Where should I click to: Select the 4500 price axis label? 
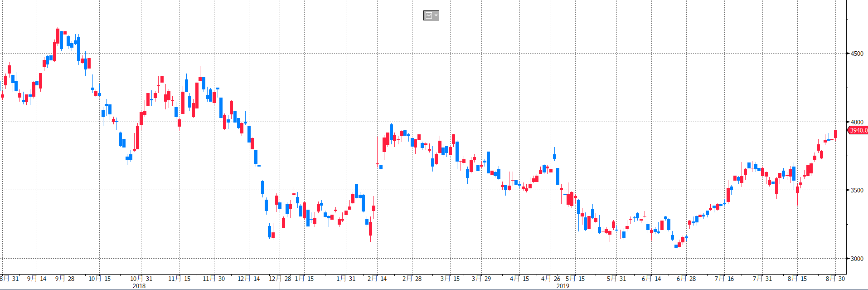point(857,54)
